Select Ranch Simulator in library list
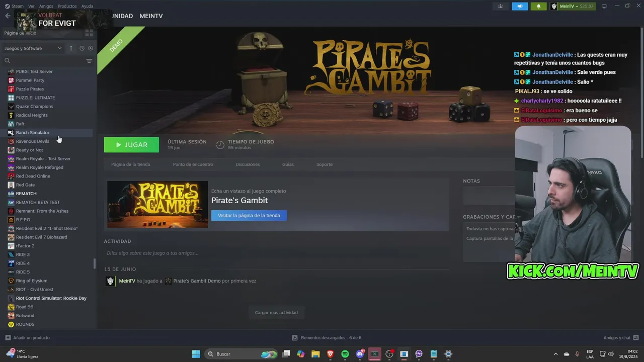The height and width of the screenshot is (362, 644). point(32,133)
